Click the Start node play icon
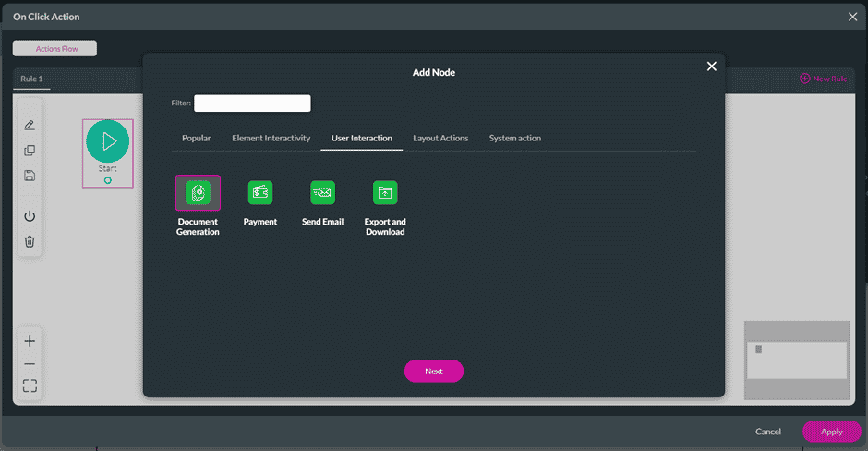Screen dimensions: 868x451 [108, 141]
